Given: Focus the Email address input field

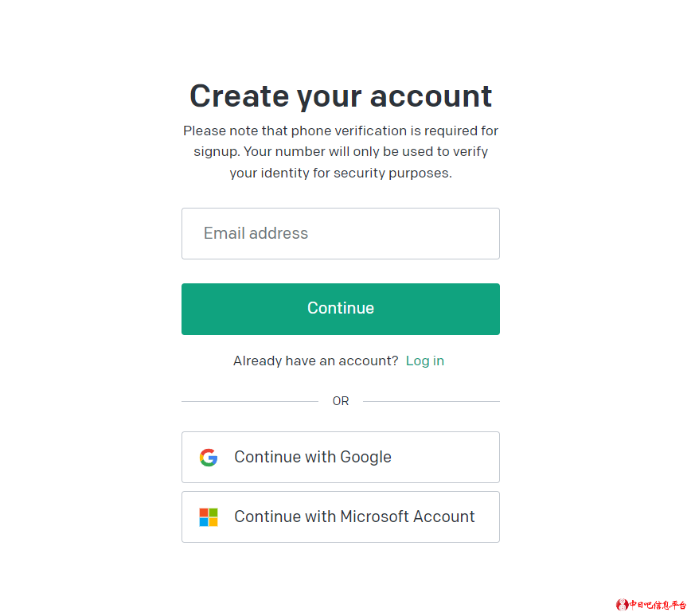Looking at the screenshot, I should point(340,234).
